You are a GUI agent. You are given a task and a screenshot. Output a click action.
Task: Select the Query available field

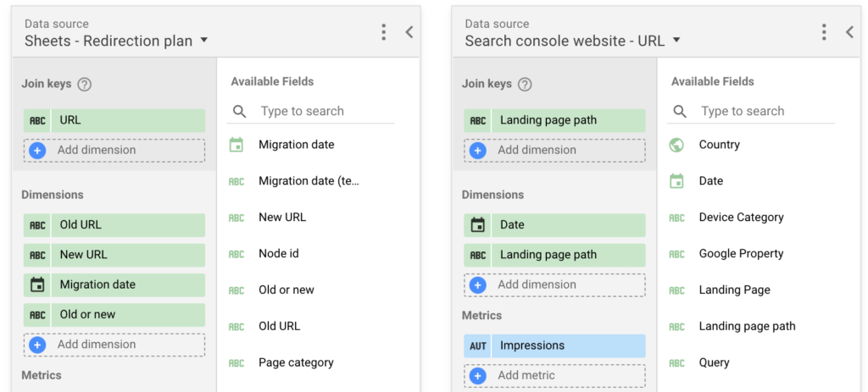[714, 362]
